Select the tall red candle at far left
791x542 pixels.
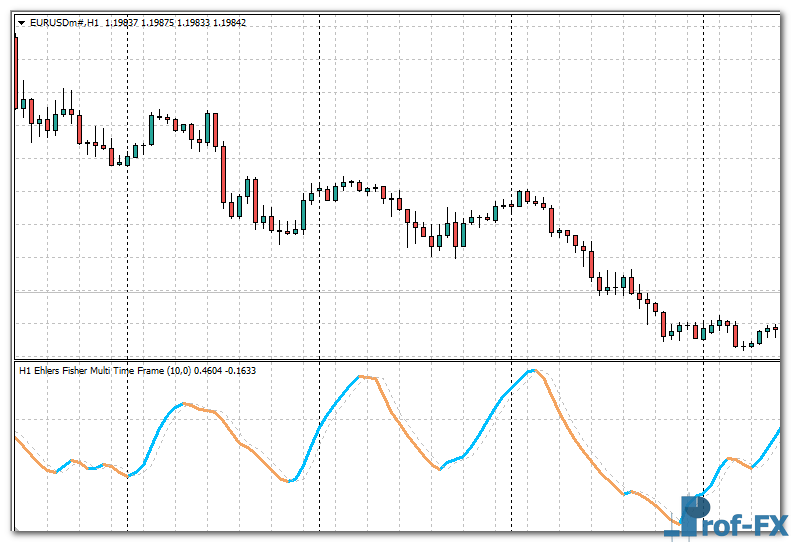click(16, 70)
